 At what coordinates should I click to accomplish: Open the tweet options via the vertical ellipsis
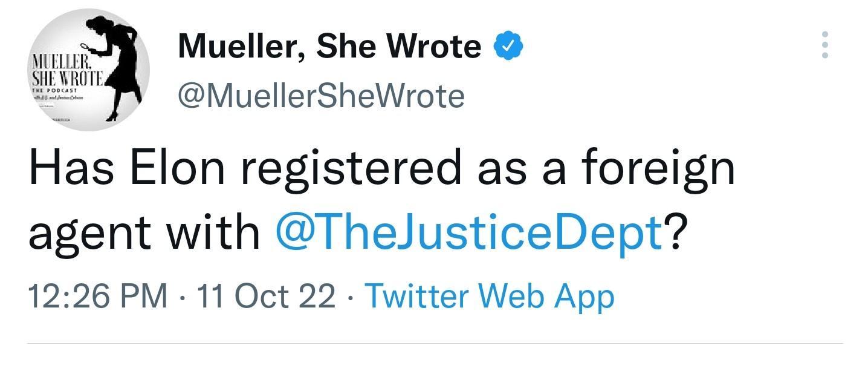pos(826,44)
